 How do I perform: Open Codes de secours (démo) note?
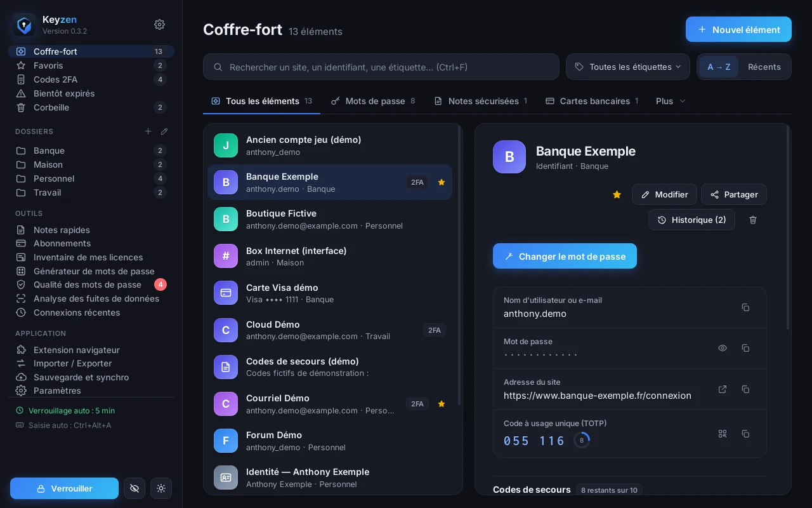330,367
